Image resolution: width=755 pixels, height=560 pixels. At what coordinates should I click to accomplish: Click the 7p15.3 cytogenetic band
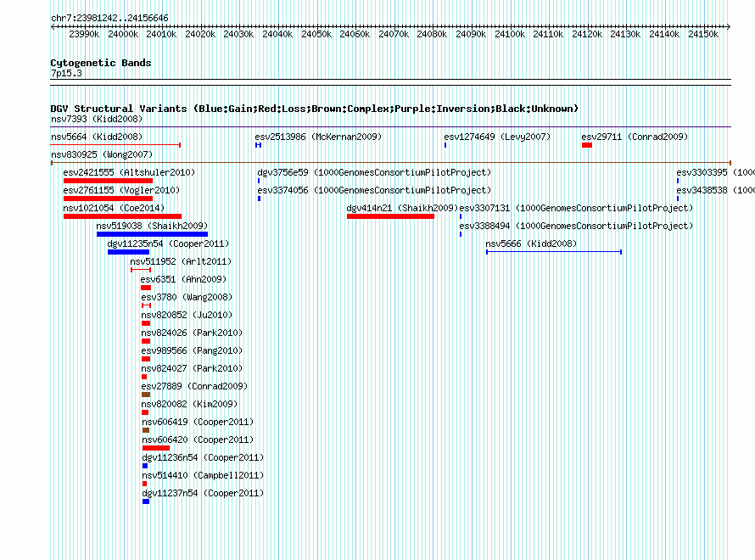(66, 73)
